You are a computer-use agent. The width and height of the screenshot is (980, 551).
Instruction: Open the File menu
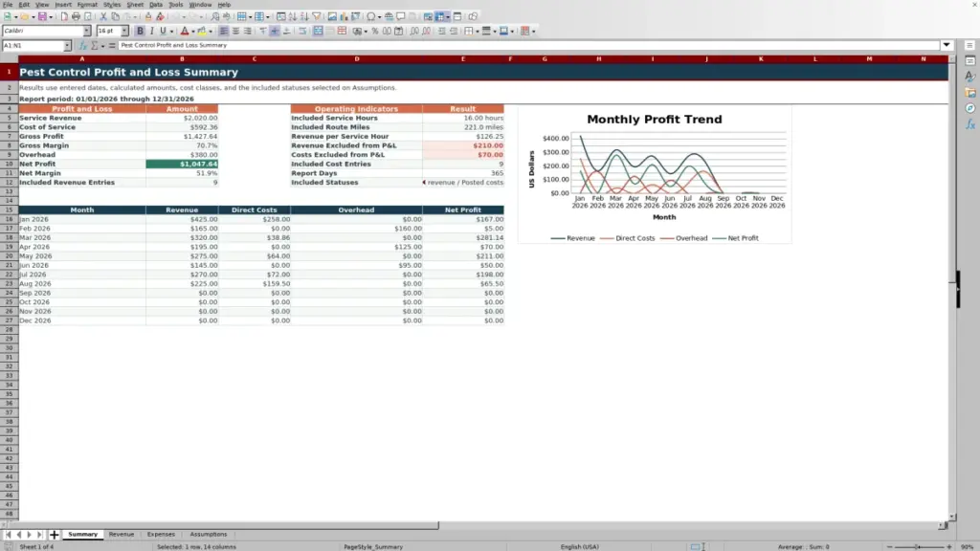8,5
